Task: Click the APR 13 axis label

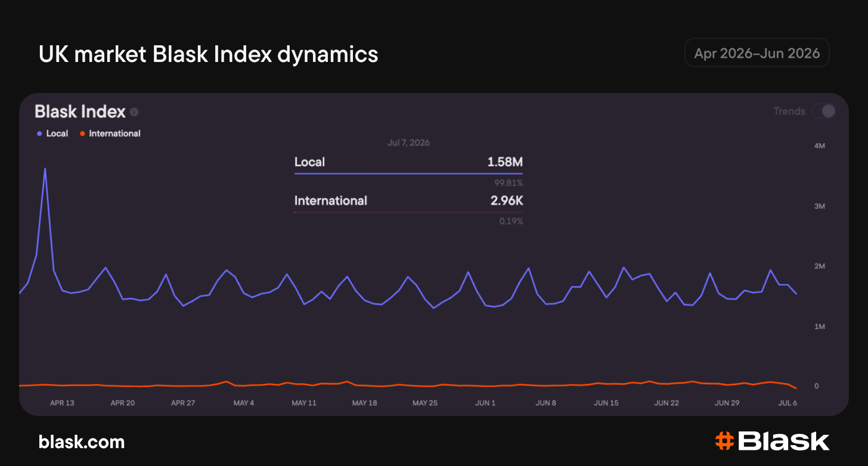Action: click(x=62, y=403)
